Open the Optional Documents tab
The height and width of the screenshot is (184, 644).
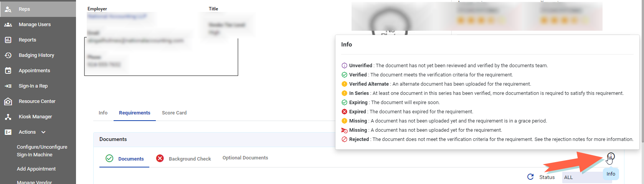click(x=245, y=158)
